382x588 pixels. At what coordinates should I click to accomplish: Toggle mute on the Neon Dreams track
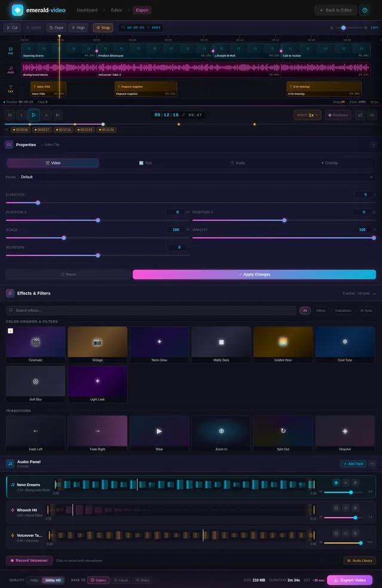point(346,482)
